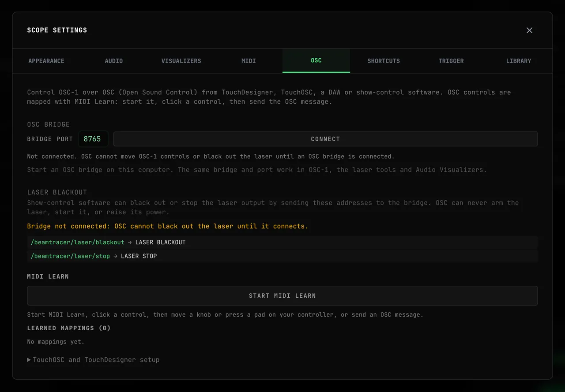Click the 'Bridge not connected' warning text
Viewport: 565px width, 392px height.
tap(168, 226)
